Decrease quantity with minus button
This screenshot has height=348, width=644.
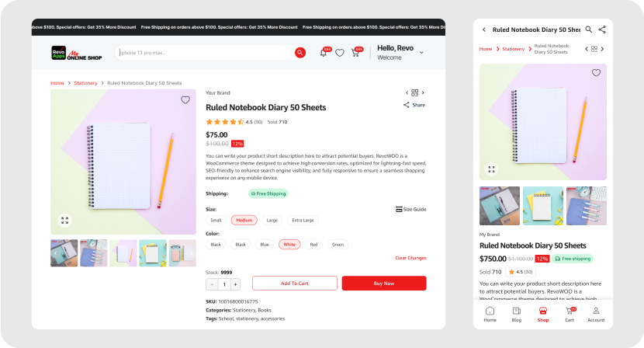[x=212, y=284]
